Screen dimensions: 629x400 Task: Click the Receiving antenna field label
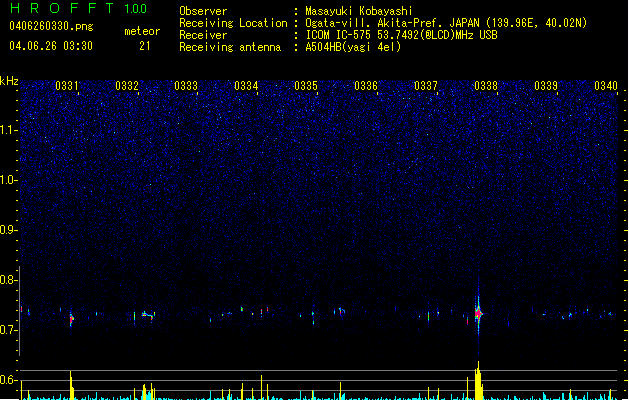(230, 47)
